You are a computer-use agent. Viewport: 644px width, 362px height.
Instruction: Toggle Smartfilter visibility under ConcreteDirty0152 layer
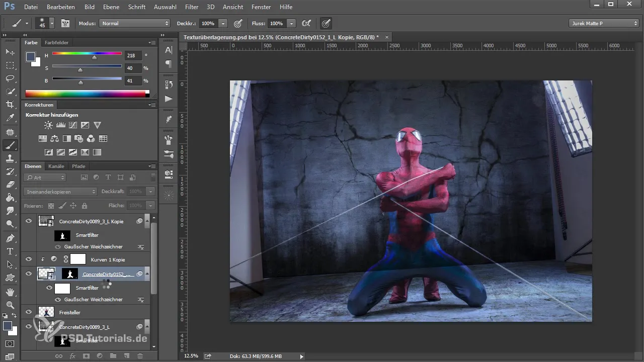tap(49, 288)
